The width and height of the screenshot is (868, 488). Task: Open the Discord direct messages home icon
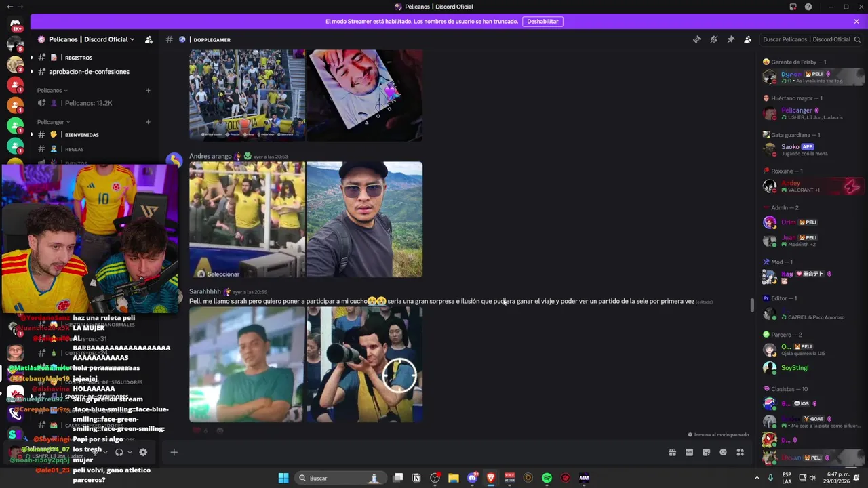click(15, 24)
